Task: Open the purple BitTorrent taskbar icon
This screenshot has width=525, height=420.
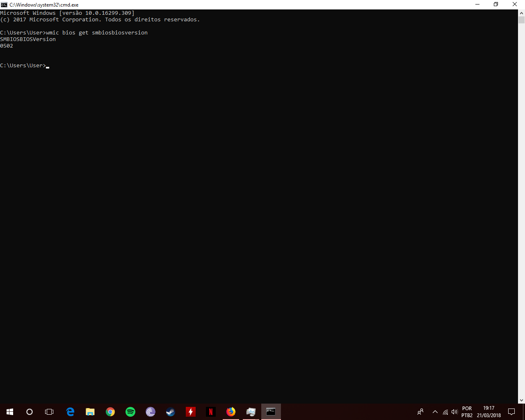Action: [x=151, y=412]
